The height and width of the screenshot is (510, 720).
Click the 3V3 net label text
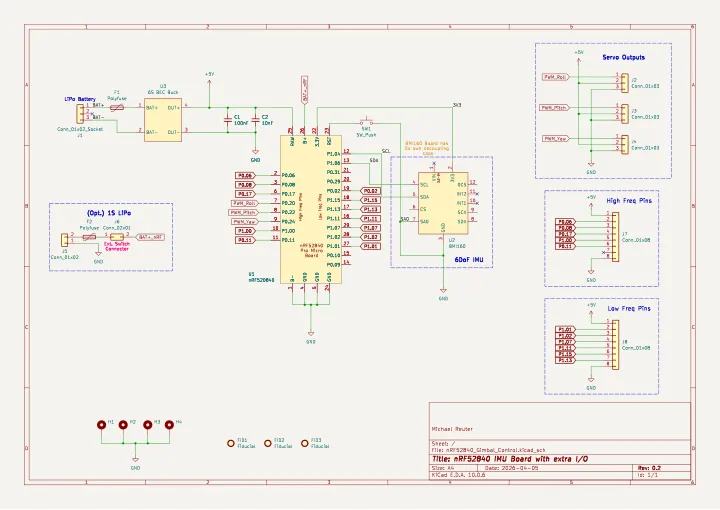coord(457,105)
